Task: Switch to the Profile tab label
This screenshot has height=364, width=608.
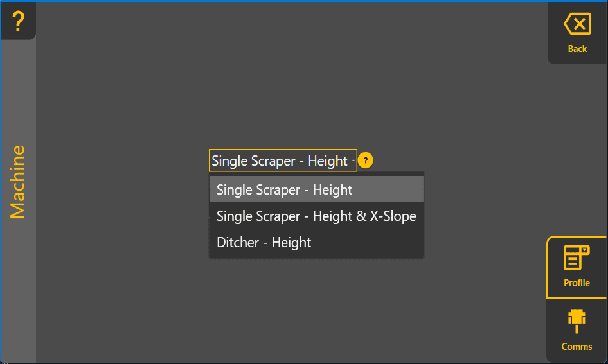Action: point(577,283)
